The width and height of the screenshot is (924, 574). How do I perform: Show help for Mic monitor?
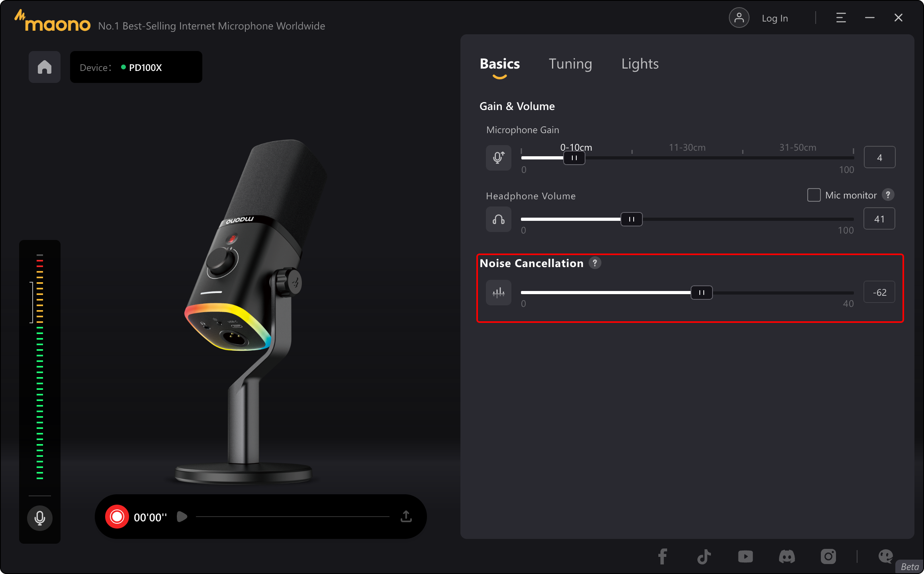pos(888,195)
